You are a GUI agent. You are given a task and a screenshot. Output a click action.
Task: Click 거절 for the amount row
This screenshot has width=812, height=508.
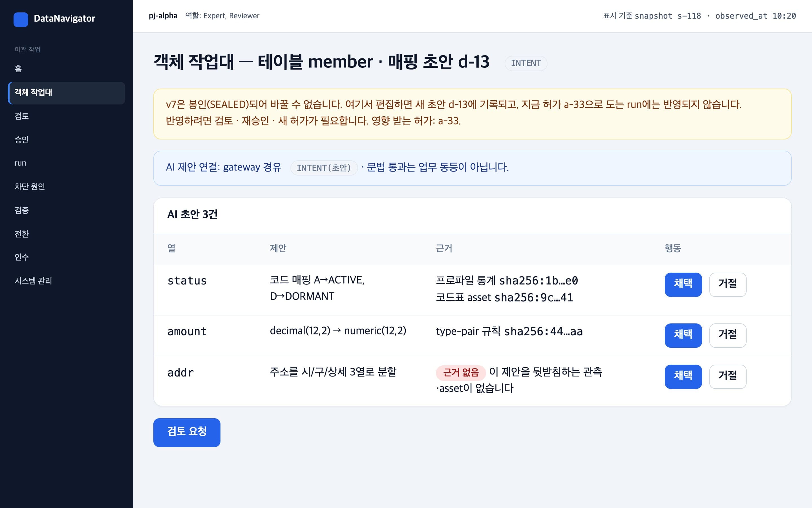click(x=727, y=335)
